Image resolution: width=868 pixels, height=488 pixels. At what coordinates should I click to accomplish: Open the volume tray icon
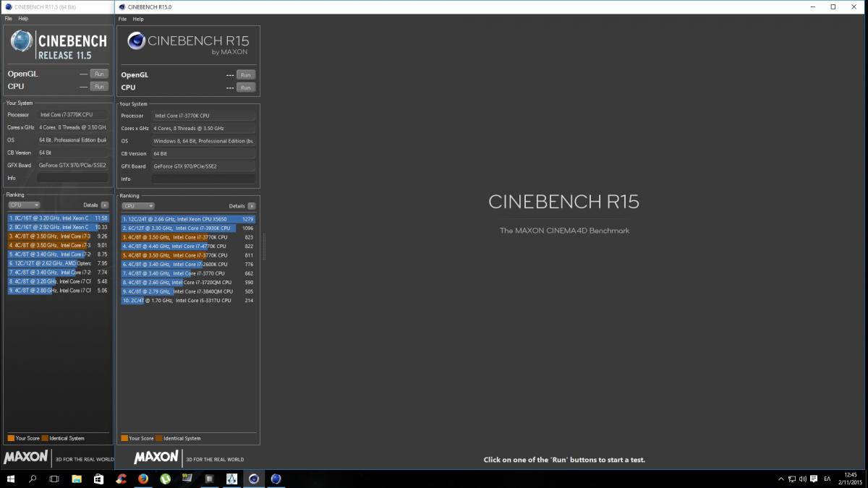[803, 479]
